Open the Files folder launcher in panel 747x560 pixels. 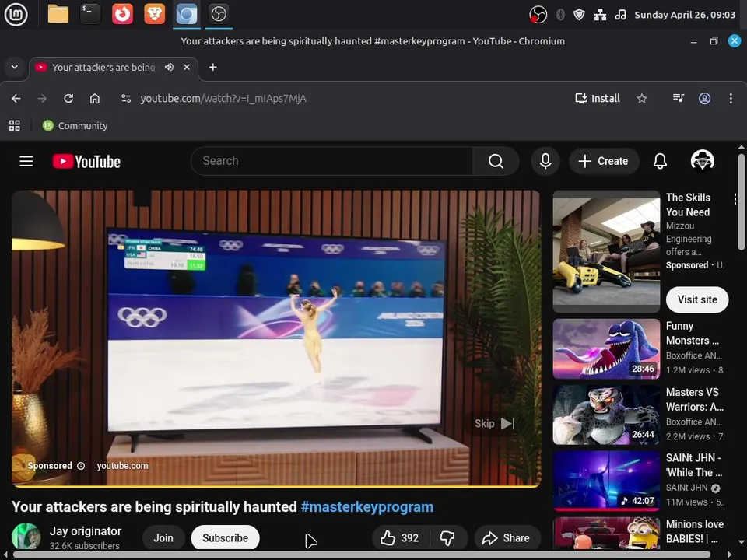[58, 14]
